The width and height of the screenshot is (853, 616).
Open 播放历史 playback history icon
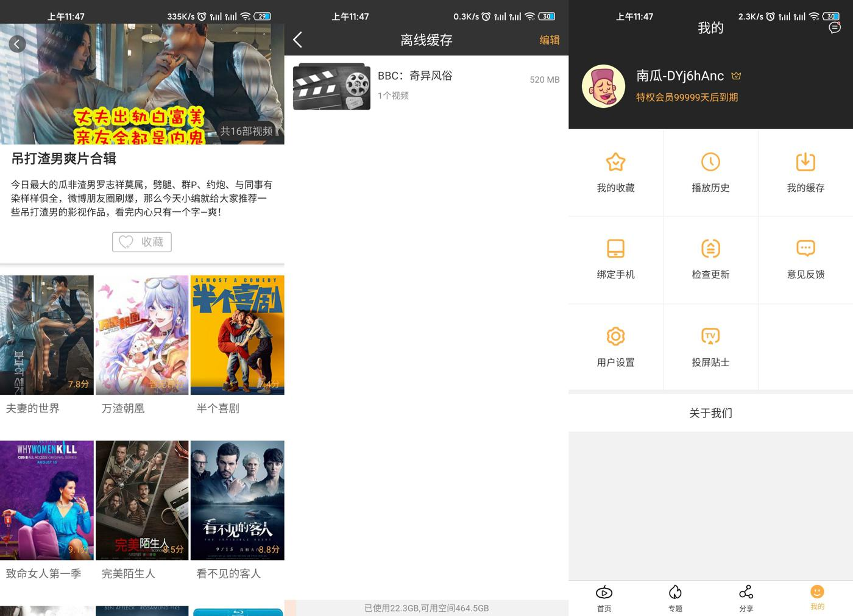pos(710,163)
